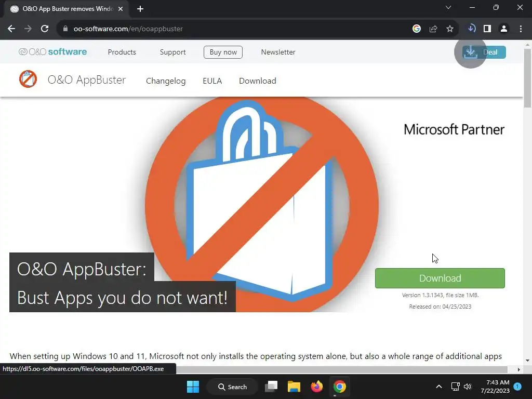Screen dimensions: 532x399
Task: Click the browser forward arrow
Action: pos(28,29)
